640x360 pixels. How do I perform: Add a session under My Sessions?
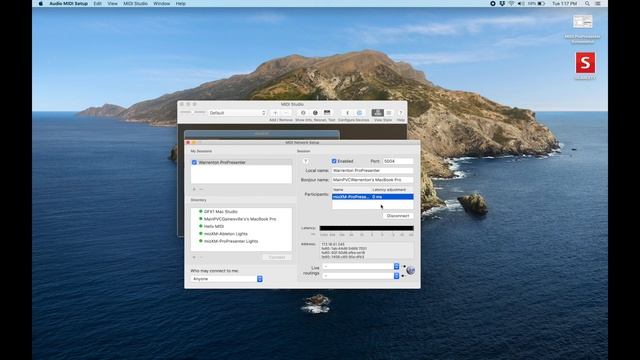pyautogui.click(x=194, y=189)
